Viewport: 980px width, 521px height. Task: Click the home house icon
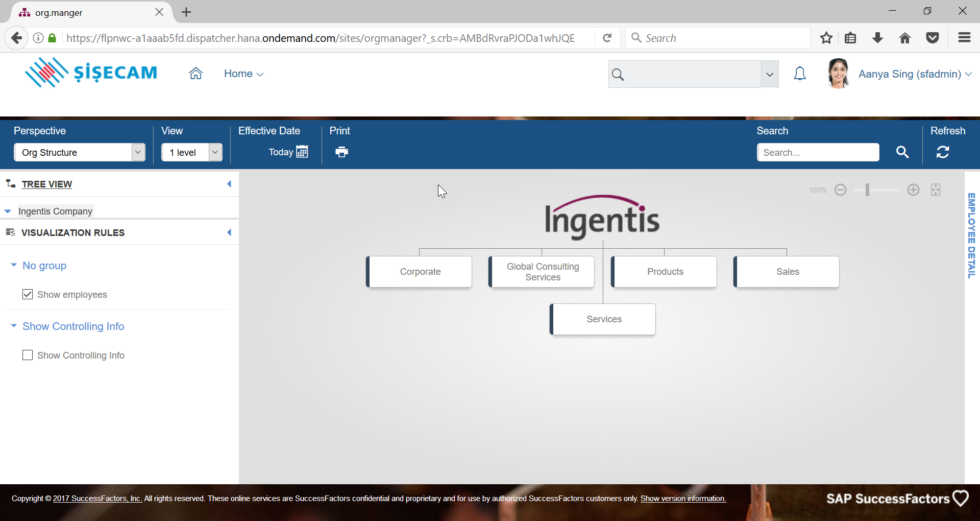[195, 74]
